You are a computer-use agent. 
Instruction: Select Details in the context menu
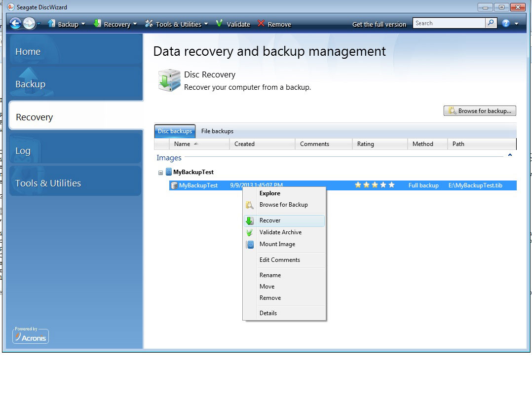268,313
